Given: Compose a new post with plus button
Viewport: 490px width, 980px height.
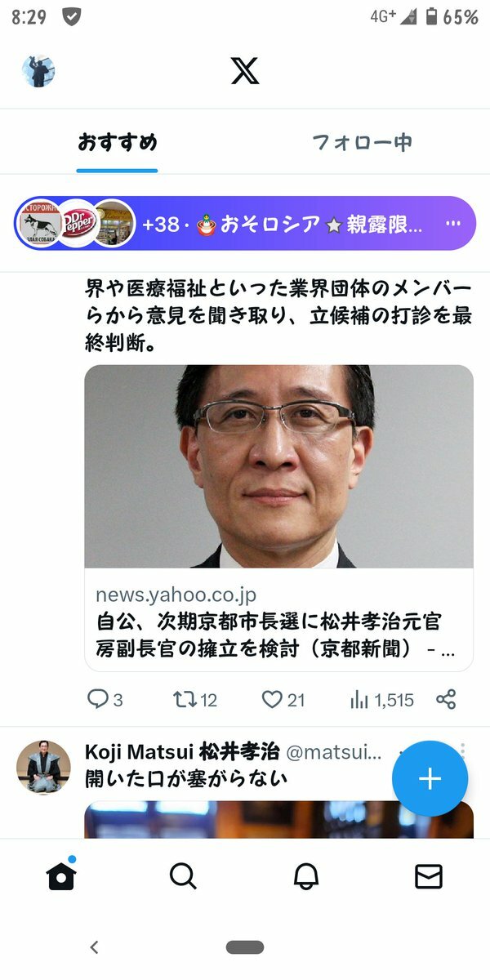Looking at the screenshot, I should [430, 778].
